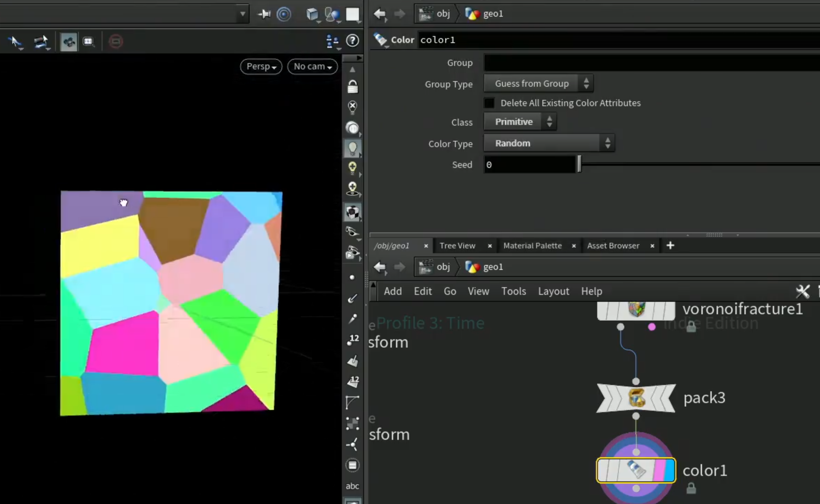Activate the view tool icon
The height and width of the screenshot is (504, 820).
[x=69, y=42]
